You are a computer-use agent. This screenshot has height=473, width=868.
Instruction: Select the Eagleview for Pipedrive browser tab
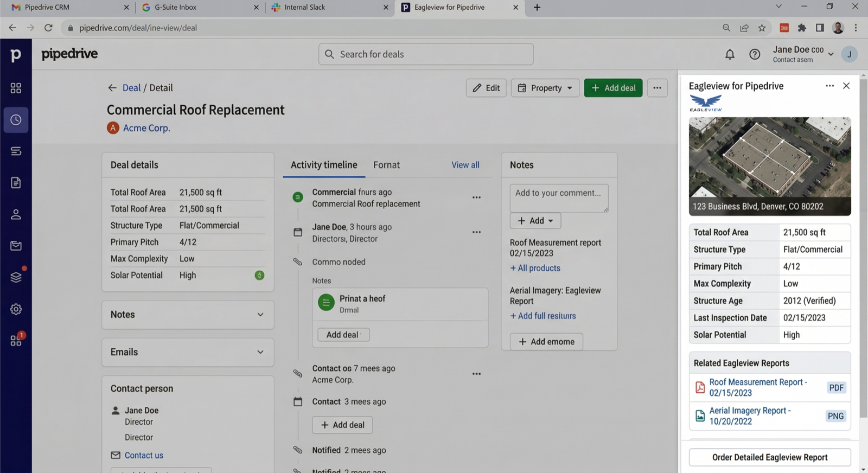(x=460, y=8)
